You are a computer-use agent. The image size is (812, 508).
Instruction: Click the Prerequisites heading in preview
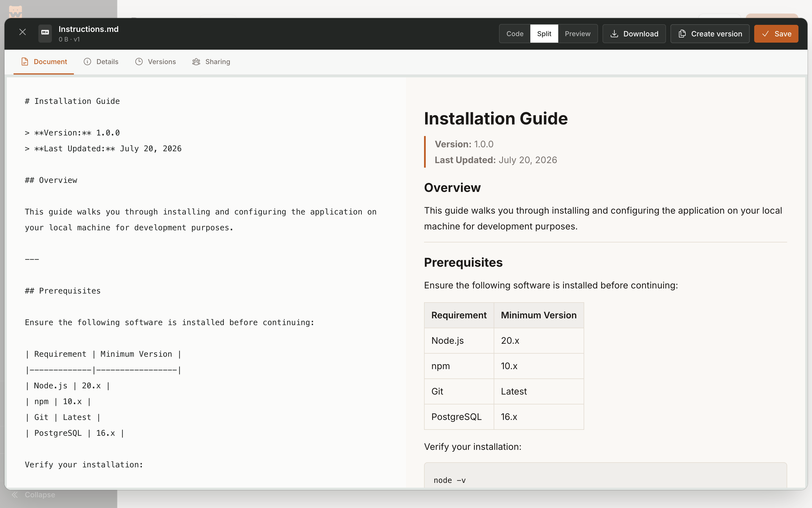(x=463, y=262)
